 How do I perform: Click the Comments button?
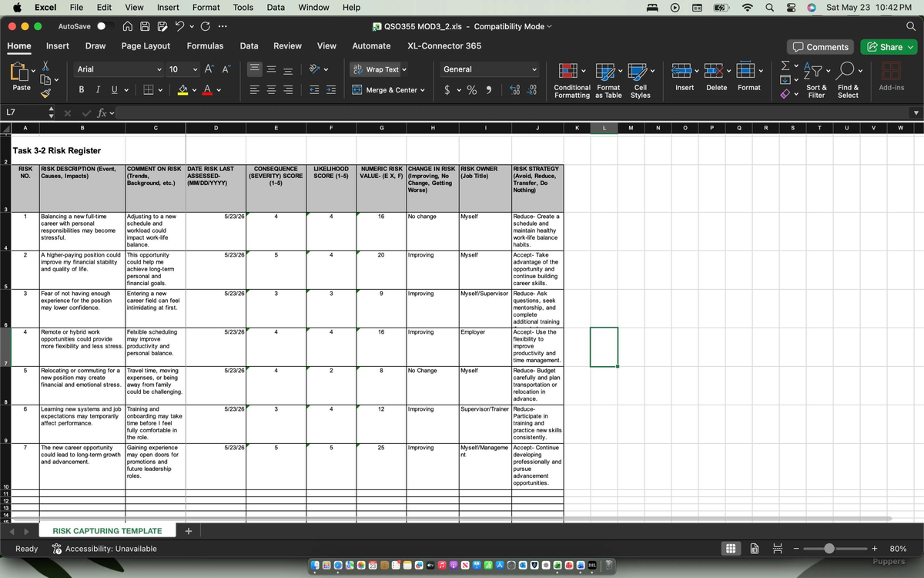[x=821, y=47]
